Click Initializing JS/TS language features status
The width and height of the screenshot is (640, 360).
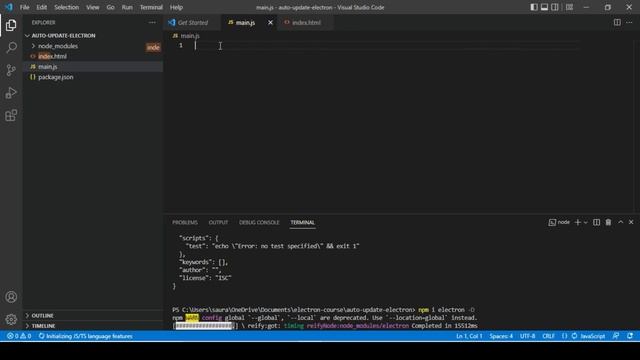coord(85,336)
